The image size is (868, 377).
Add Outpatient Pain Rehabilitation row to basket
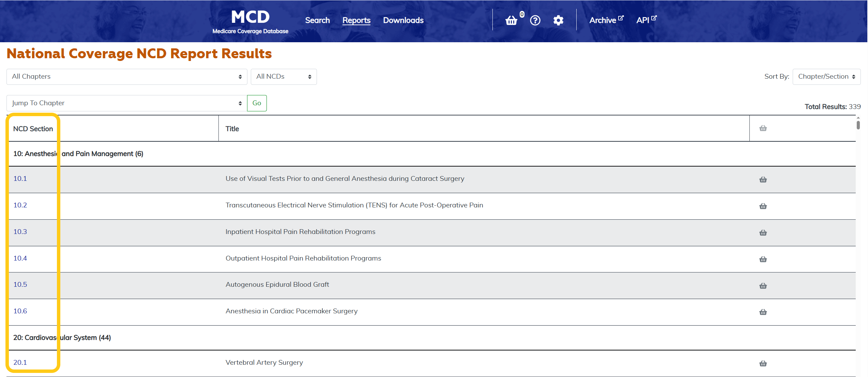[763, 259]
